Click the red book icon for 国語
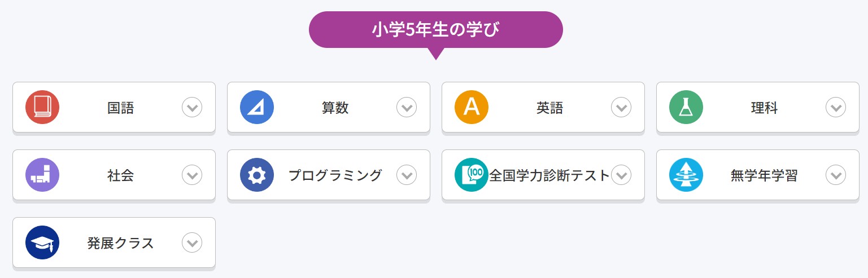The width and height of the screenshot is (868, 278). point(42,107)
